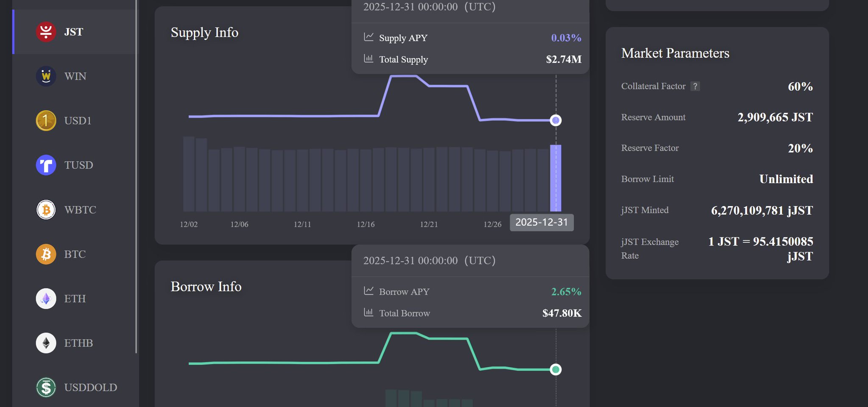The image size is (868, 407).
Task: Click the highlighted 12-31 supply bar
Action: click(x=555, y=178)
